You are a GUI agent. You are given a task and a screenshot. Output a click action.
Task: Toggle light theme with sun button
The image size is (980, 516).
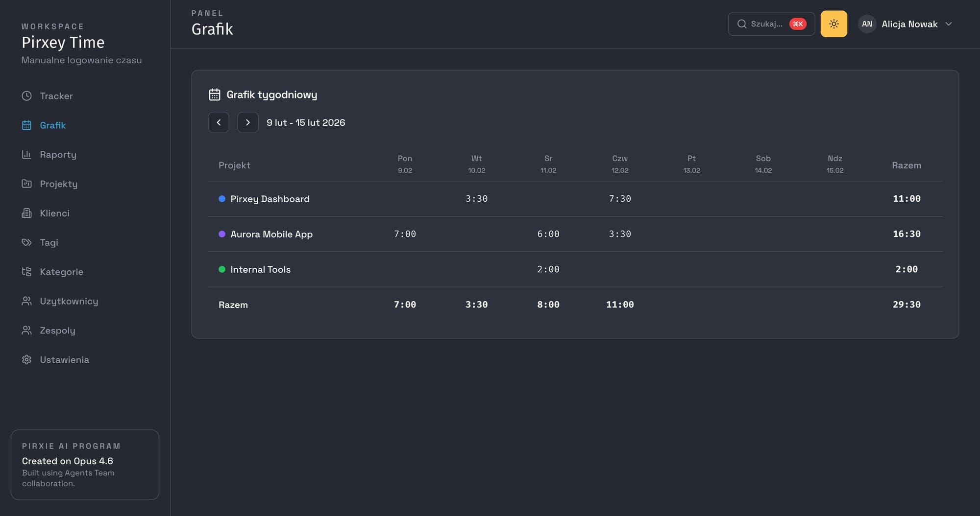pyautogui.click(x=834, y=24)
